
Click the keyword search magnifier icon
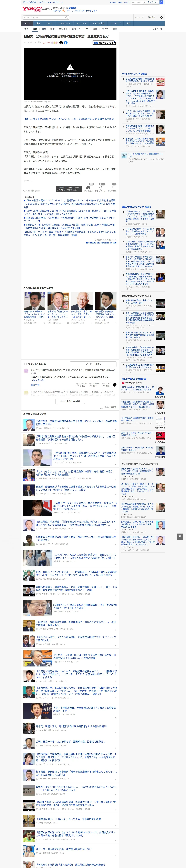click(66, 17)
